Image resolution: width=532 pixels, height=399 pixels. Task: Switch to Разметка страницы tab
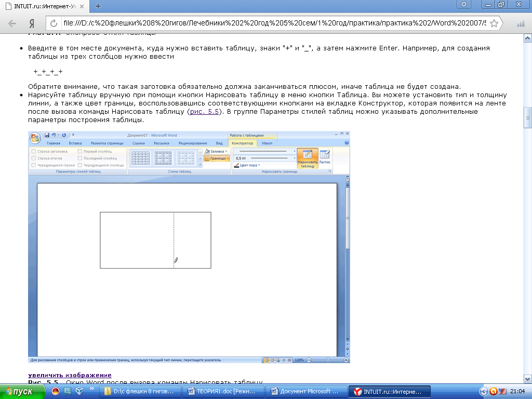[107, 143]
